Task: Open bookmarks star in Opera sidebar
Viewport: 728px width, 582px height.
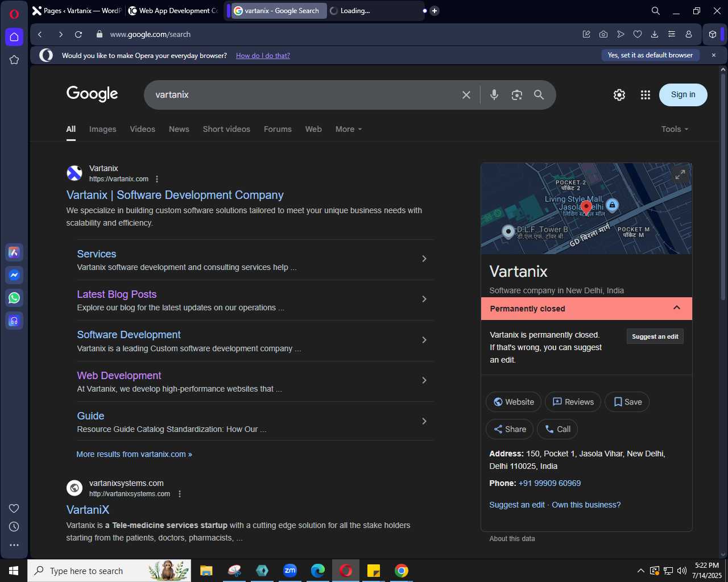Action: pos(14,60)
